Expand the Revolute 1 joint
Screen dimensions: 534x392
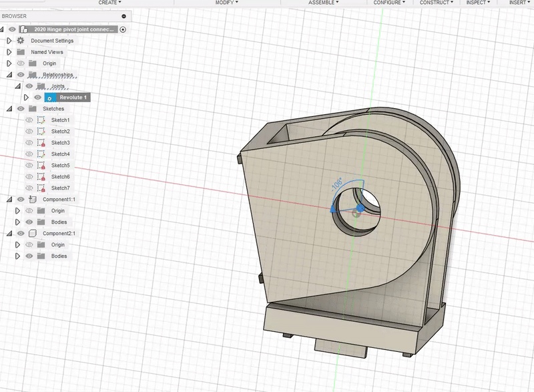click(x=26, y=97)
